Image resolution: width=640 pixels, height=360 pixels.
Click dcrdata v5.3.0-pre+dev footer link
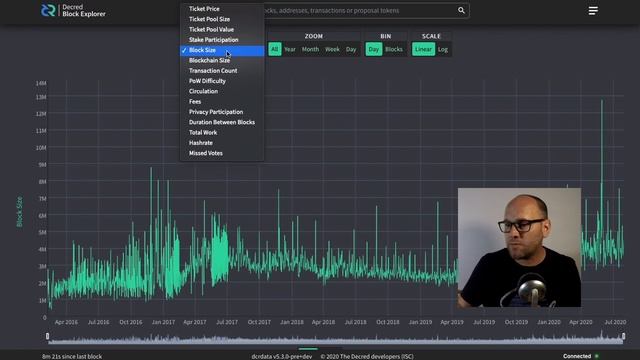(282, 356)
